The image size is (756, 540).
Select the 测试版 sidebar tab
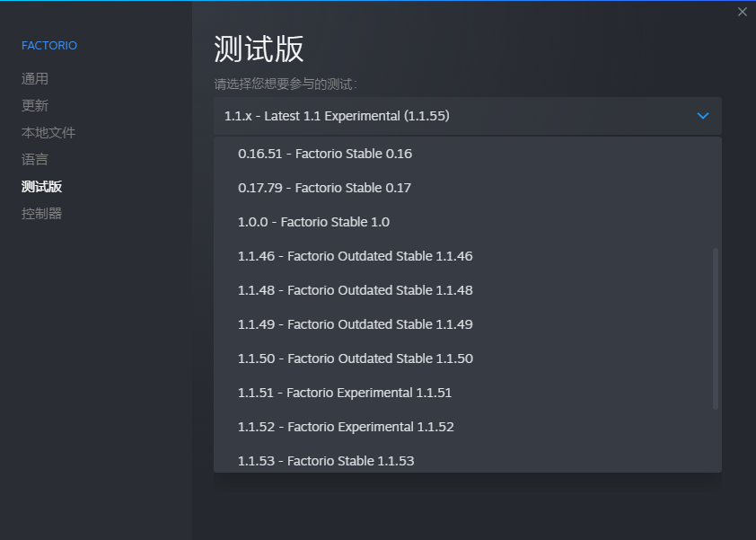(x=41, y=187)
